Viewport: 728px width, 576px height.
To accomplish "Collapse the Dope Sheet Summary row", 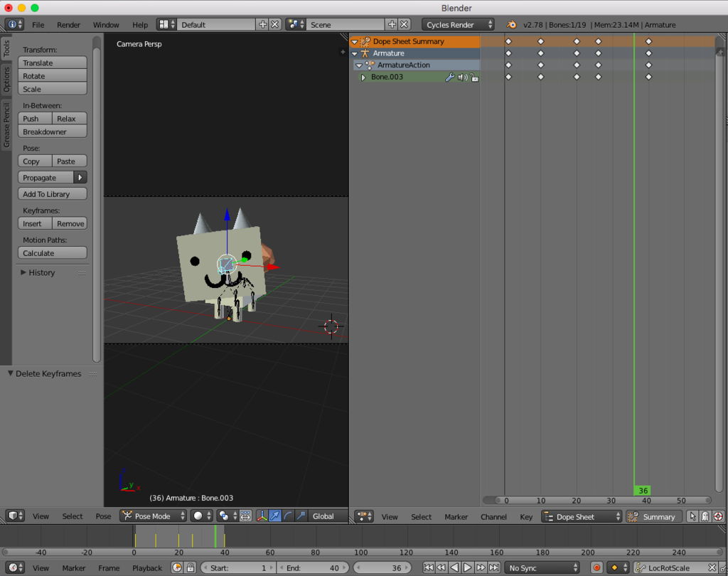I will 355,42.
